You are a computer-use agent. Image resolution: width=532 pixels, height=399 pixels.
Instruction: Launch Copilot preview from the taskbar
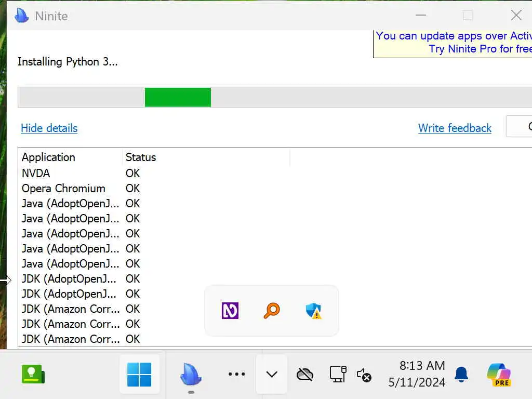tap(499, 375)
